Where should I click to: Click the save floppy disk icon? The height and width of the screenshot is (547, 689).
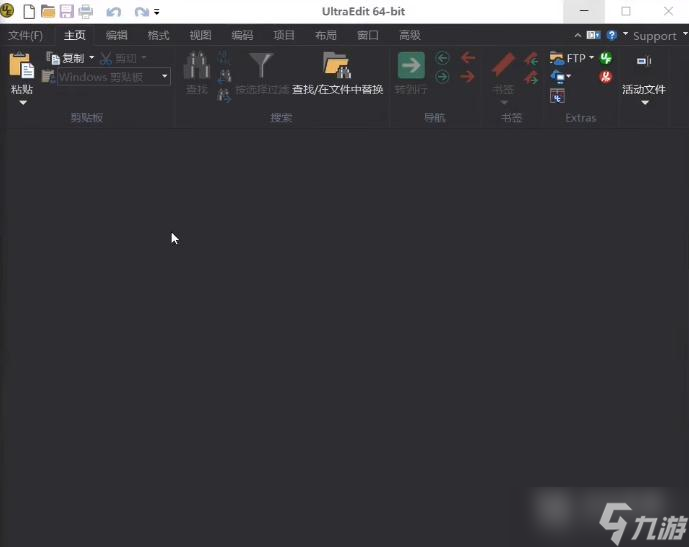tap(66, 11)
